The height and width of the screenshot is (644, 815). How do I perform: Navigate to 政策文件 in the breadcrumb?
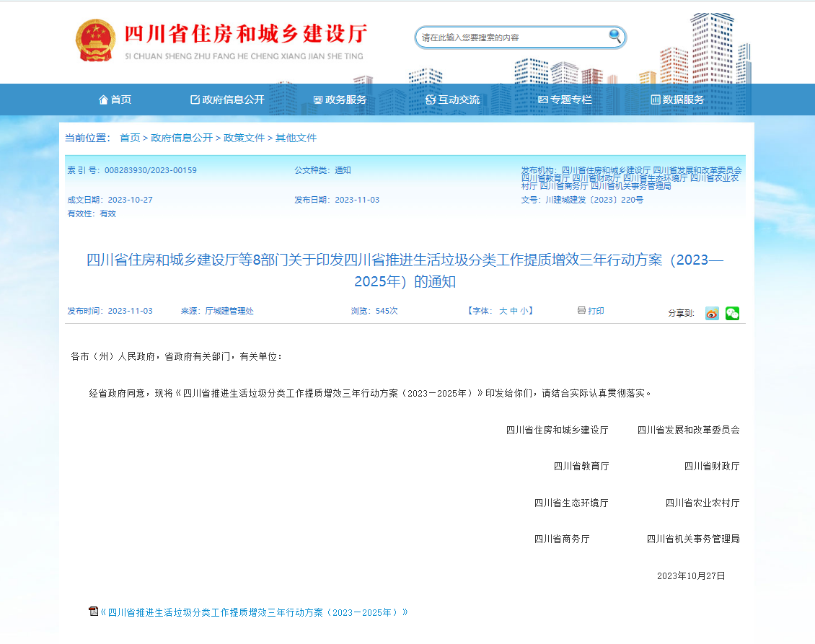pos(242,138)
